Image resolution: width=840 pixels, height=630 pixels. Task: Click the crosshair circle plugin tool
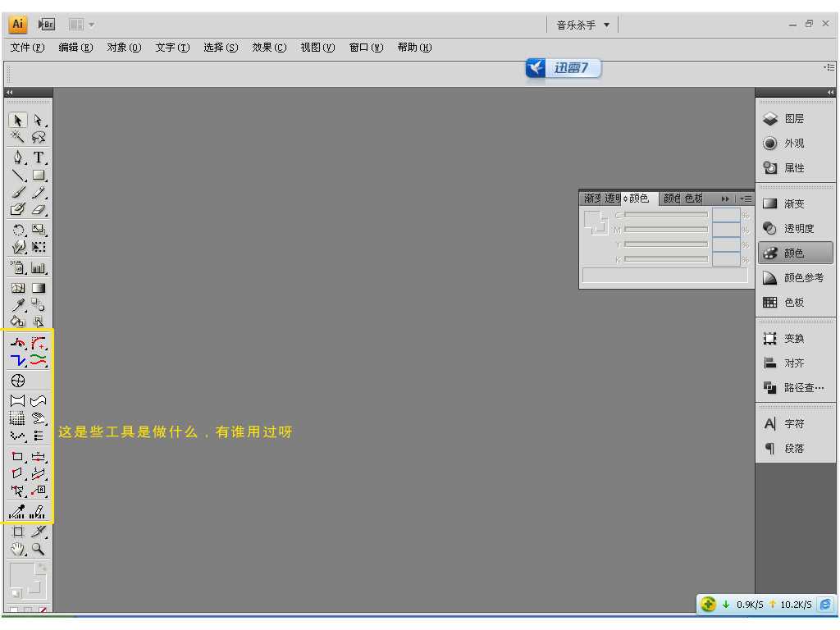point(18,381)
